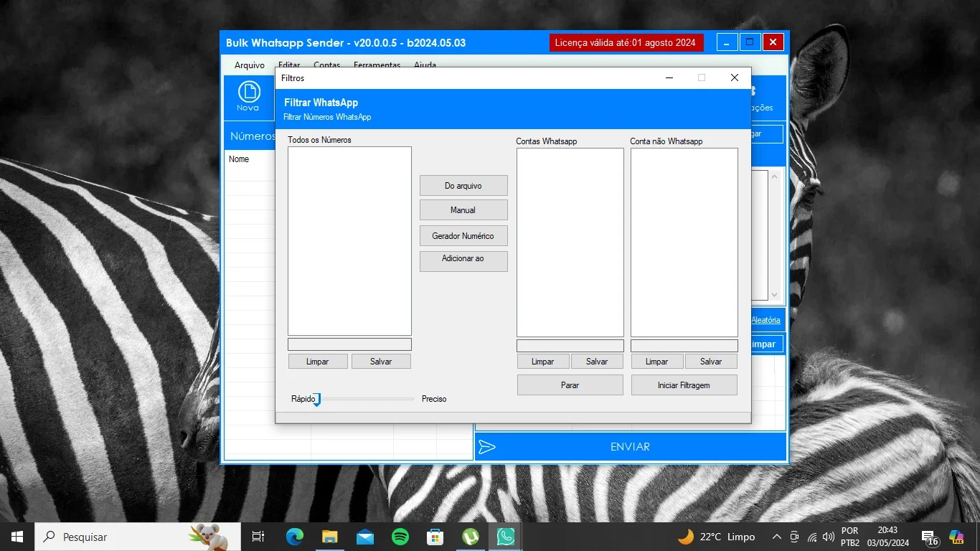Show hidden system tray icons
The width and height of the screenshot is (980, 551).
(777, 537)
